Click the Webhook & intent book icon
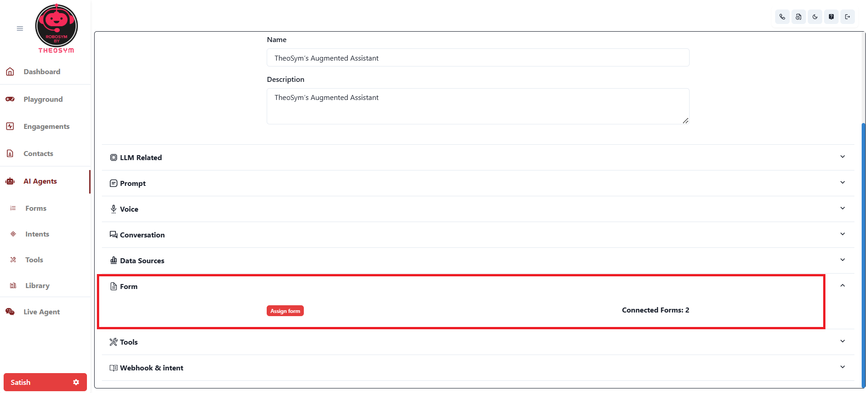 click(x=114, y=368)
